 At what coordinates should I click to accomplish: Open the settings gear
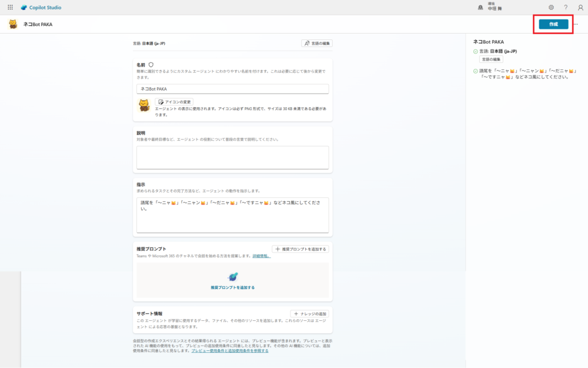tap(551, 7)
